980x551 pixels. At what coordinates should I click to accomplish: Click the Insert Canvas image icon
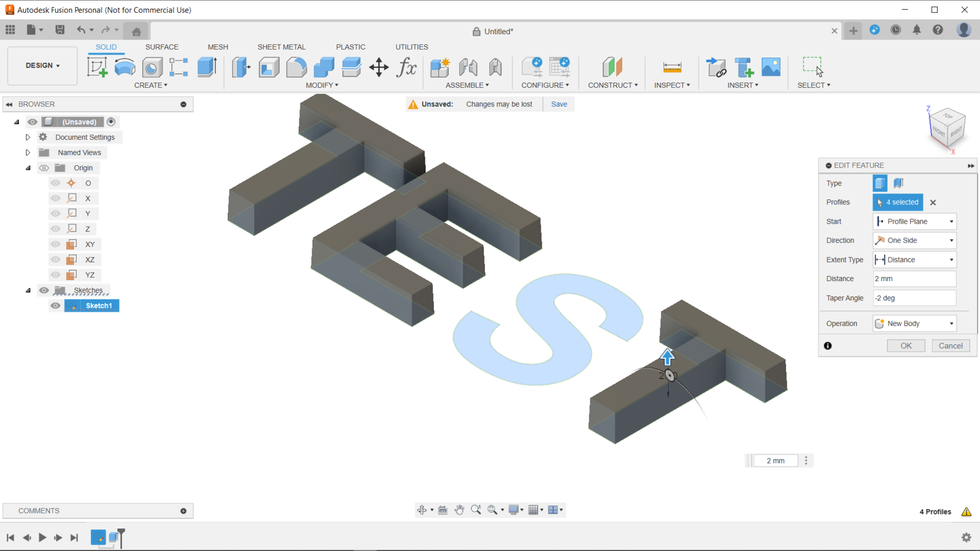point(771,67)
